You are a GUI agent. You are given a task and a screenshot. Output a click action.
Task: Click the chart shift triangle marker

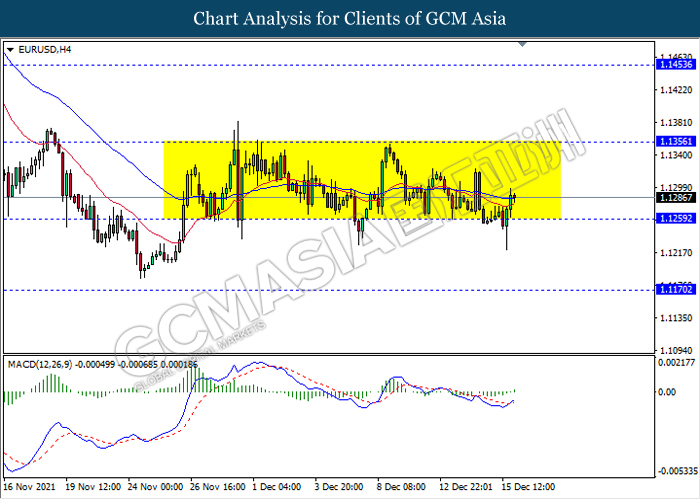pyautogui.click(x=522, y=44)
